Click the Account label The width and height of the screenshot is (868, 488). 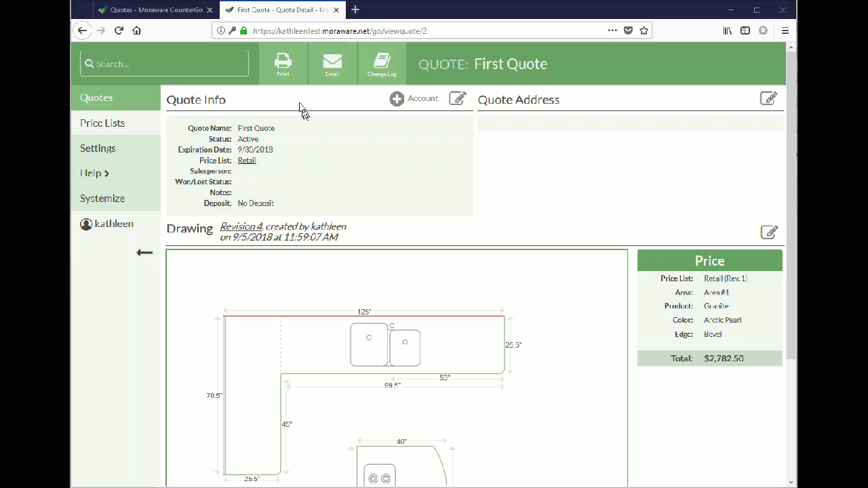tap(423, 98)
